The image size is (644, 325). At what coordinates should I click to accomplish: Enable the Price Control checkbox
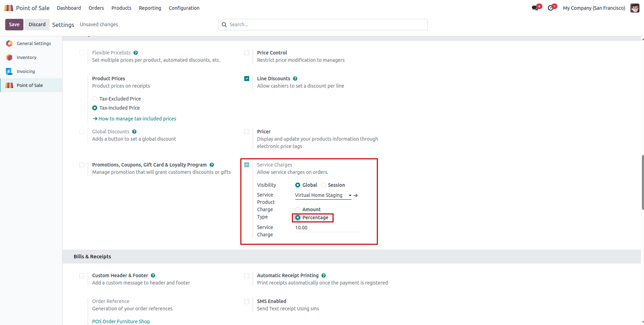[247, 53]
